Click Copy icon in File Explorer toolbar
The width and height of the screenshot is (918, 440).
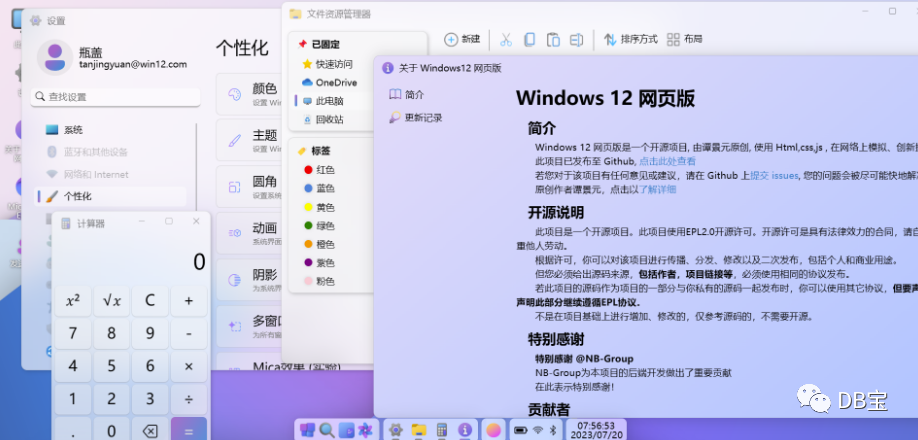[x=529, y=40]
